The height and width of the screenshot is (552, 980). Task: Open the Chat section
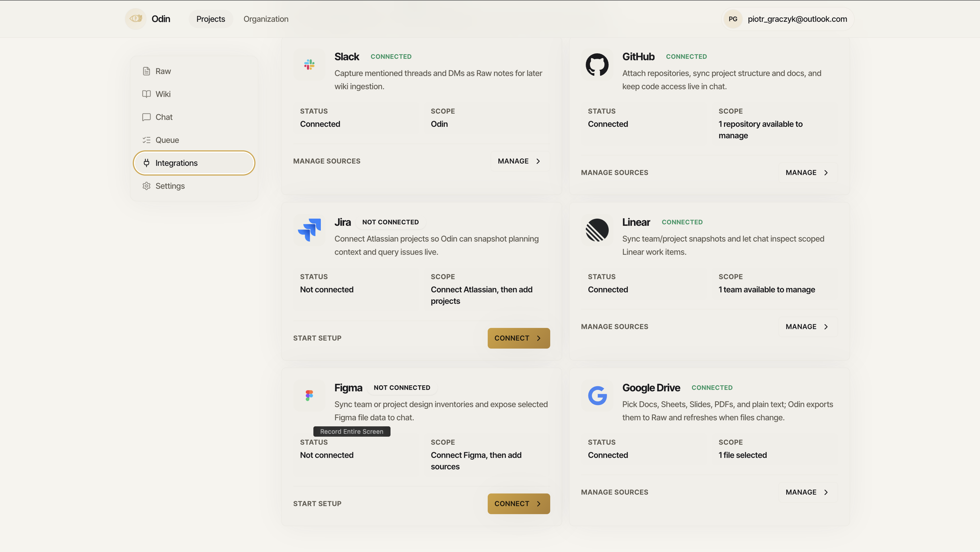(194, 117)
